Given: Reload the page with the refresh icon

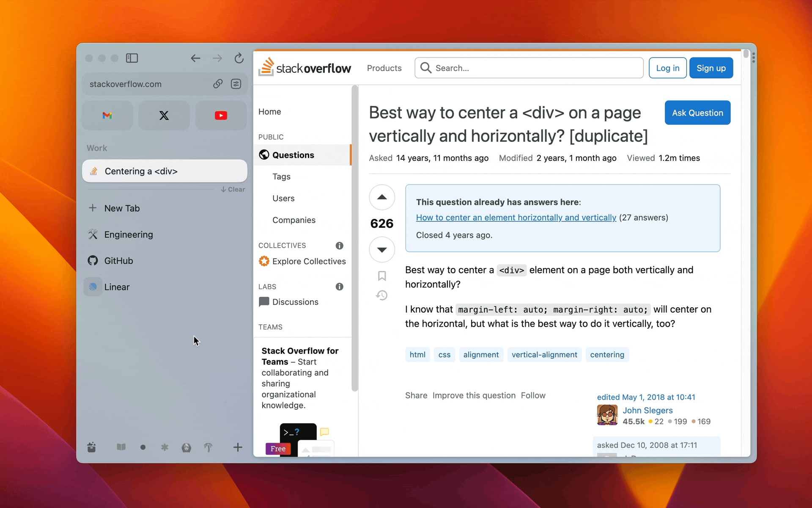Looking at the screenshot, I should [239, 58].
